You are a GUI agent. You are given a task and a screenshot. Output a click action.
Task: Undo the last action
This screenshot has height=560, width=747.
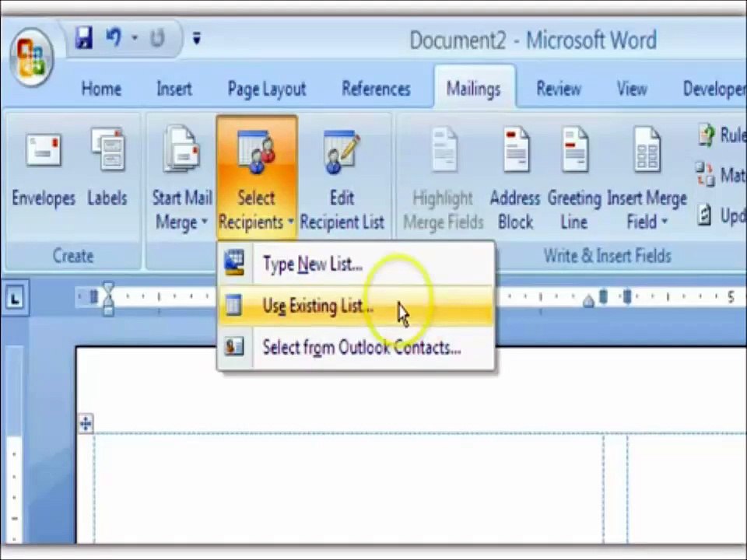tap(113, 37)
